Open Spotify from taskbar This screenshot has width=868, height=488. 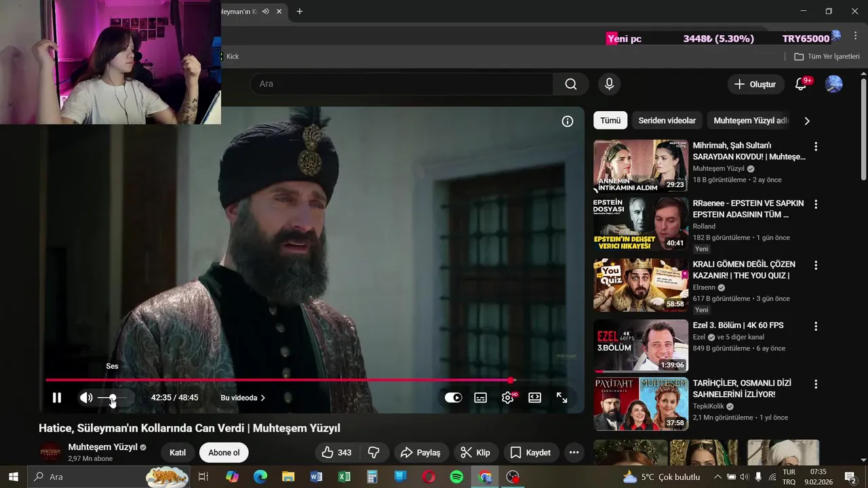[456, 476]
